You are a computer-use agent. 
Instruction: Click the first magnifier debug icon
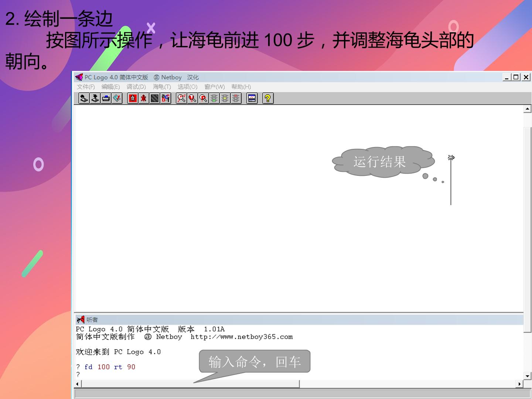pyautogui.click(x=181, y=98)
